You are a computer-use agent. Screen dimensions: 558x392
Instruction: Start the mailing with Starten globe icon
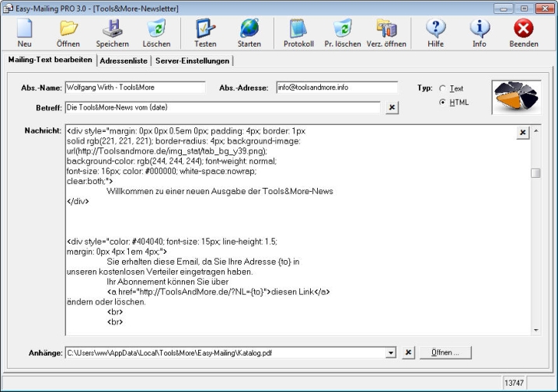point(249,33)
